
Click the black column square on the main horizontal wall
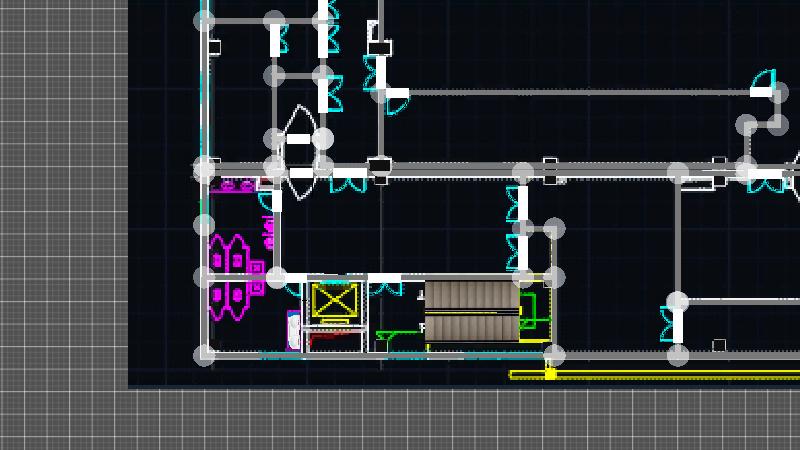[379, 165]
